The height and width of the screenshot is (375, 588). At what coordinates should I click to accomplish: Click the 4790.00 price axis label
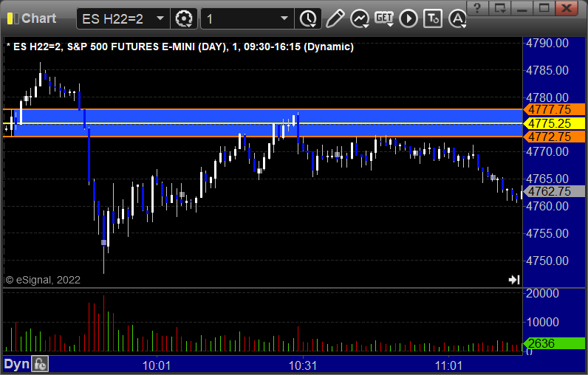point(547,43)
